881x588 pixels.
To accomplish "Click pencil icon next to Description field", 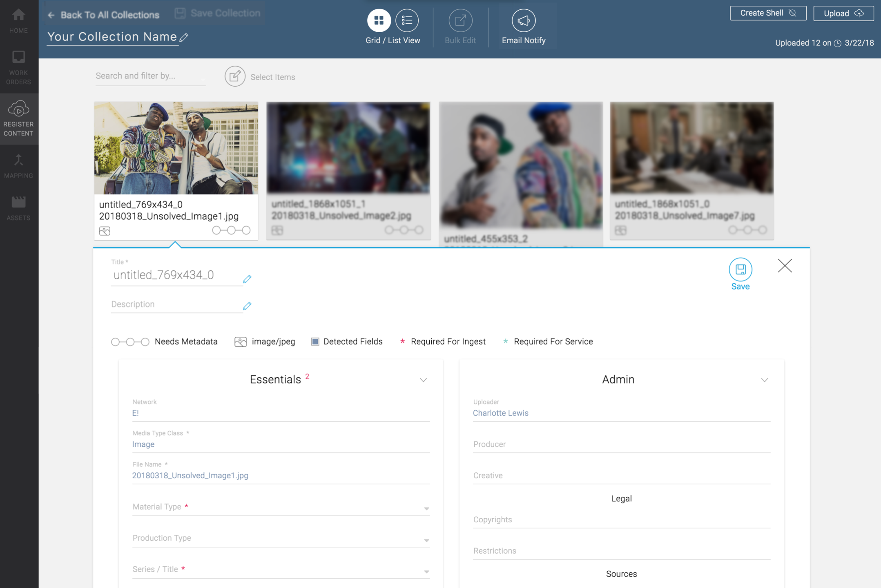I will (247, 306).
